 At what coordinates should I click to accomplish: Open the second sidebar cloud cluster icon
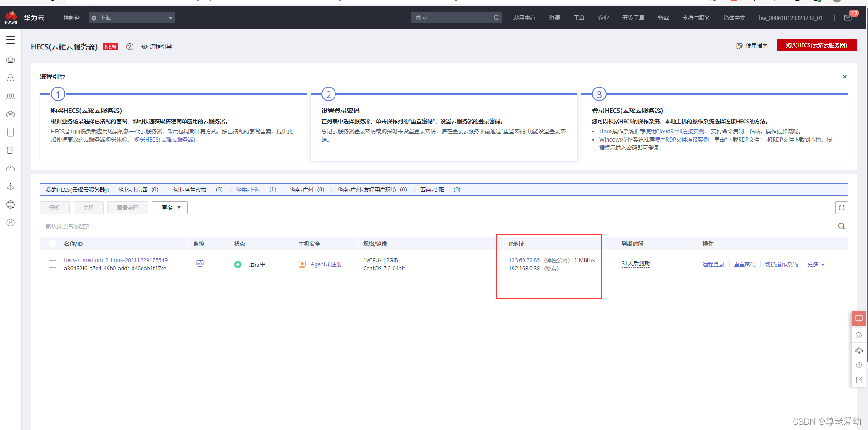tap(10, 78)
